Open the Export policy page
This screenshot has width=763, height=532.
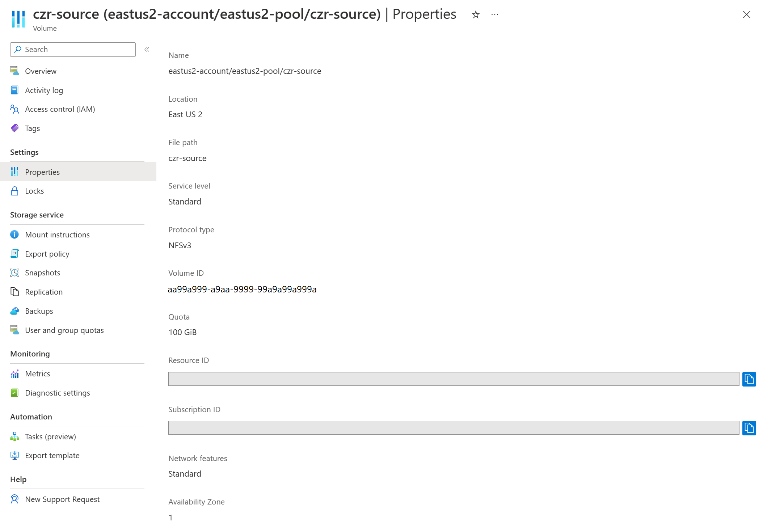click(47, 254)
